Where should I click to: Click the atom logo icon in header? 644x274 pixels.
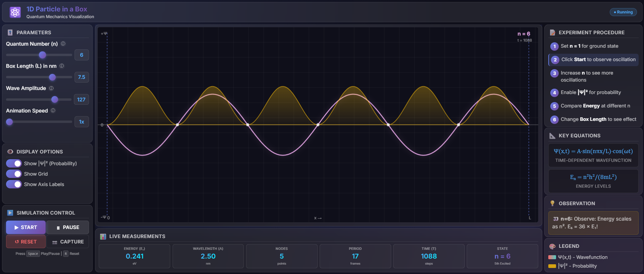15,12
